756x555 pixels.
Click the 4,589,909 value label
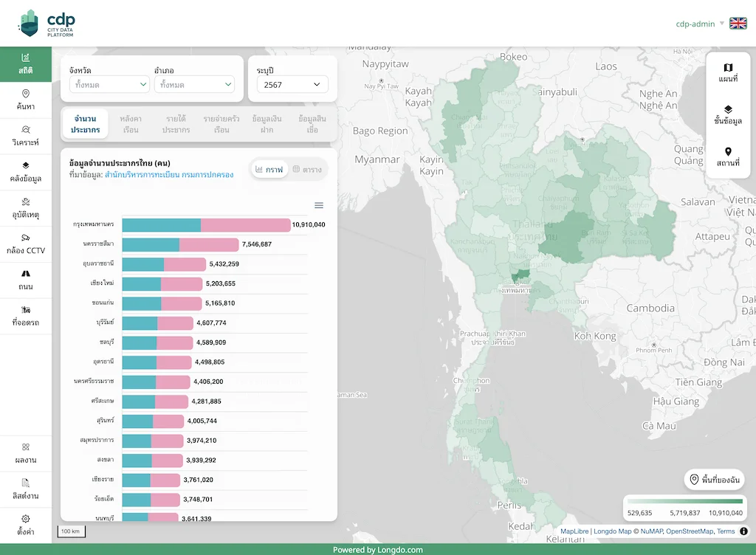coord(210,342)
